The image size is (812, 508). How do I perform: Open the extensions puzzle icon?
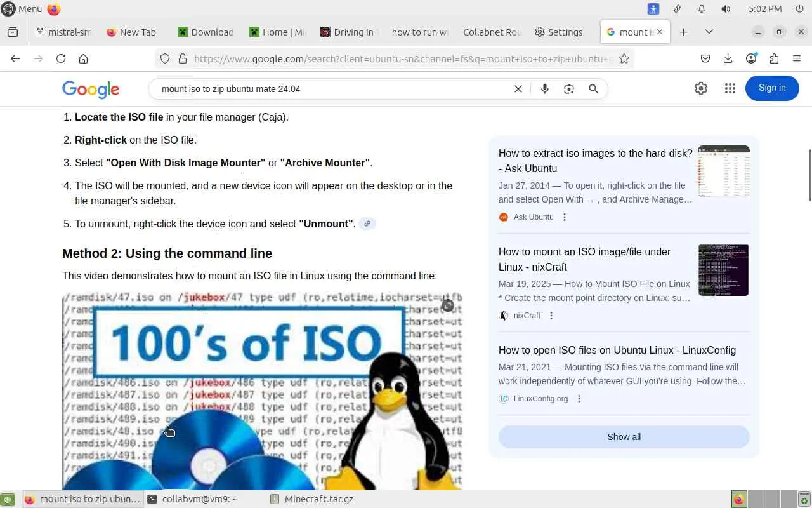tap(774, 58)
